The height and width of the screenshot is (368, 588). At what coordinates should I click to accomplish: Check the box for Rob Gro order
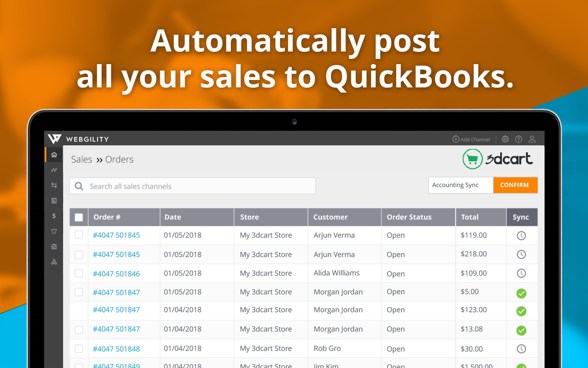pyautogui.click(x=79, y=349)
